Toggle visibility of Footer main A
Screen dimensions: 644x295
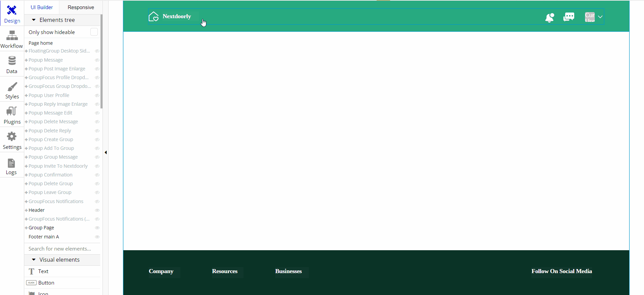97,237
